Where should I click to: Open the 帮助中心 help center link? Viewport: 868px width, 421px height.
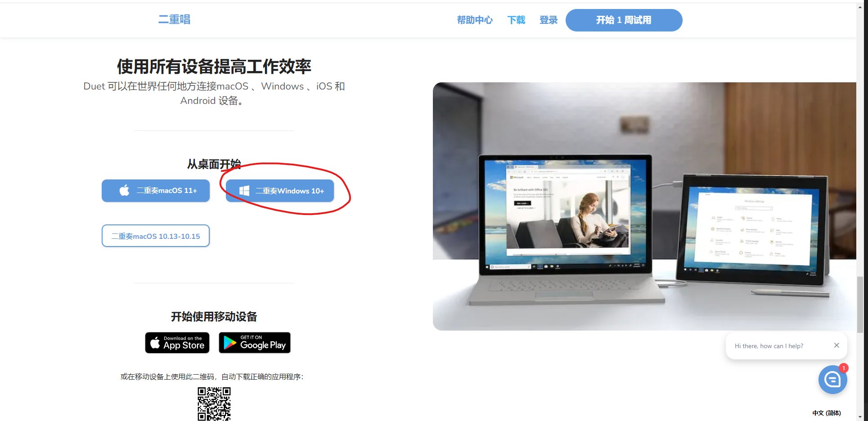coord(475,20)
